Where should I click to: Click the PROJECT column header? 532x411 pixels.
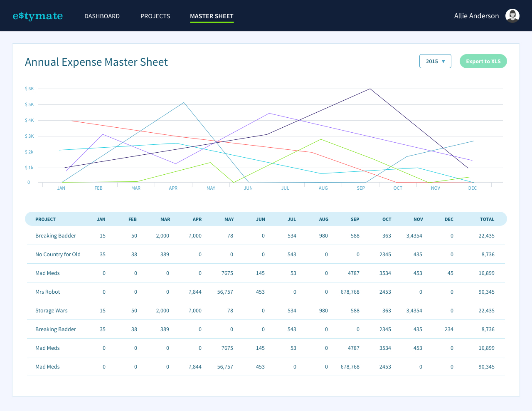pos(45,219)
